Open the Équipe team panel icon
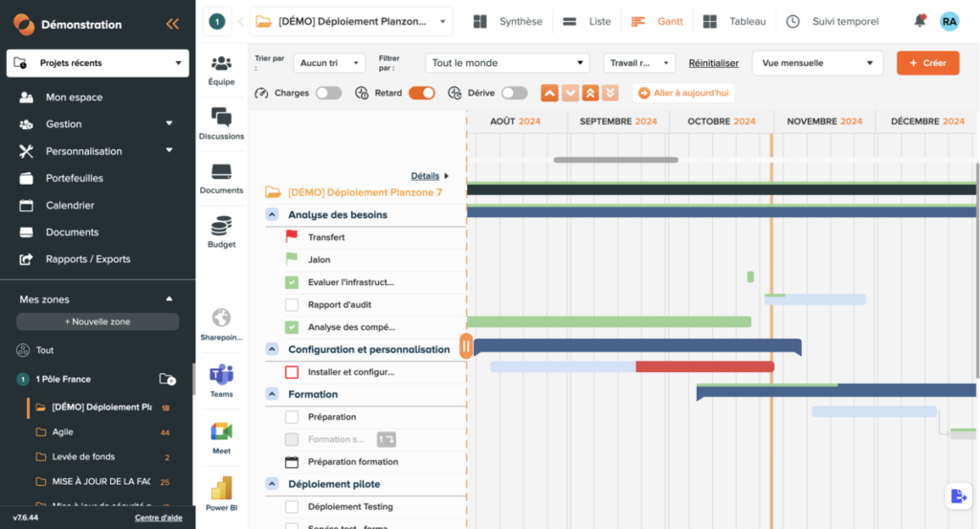The width and height of the screenshot is (980, 529). pyautogui.click(x=221, y=65)
